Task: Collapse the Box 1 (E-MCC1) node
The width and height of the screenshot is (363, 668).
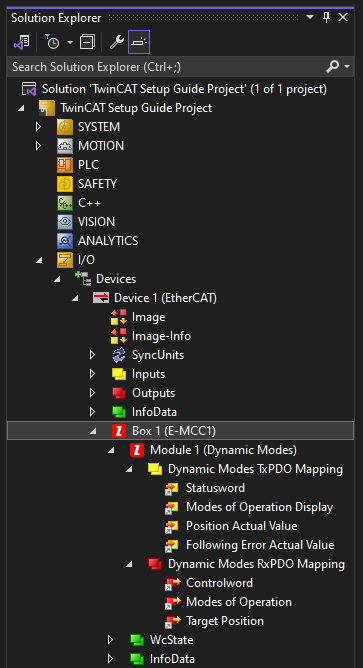Action: (92, 431)
